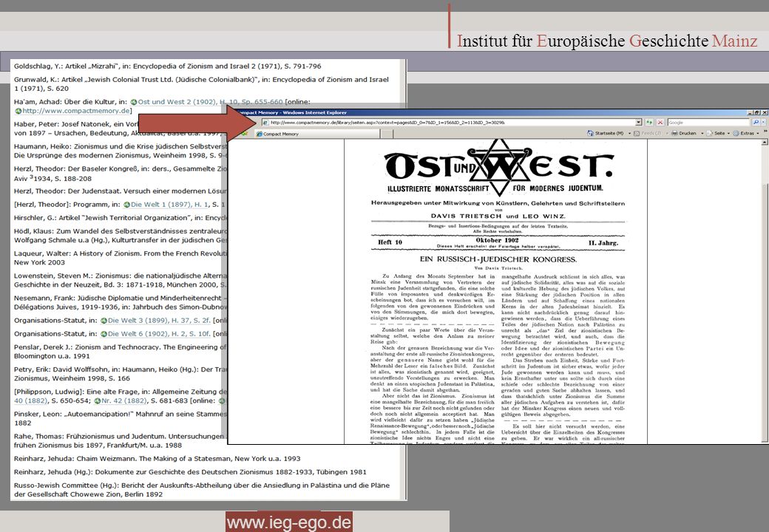Screen dimensions: 769x532
Task: Click the page icon in the address bar
Action: (265, 123)
